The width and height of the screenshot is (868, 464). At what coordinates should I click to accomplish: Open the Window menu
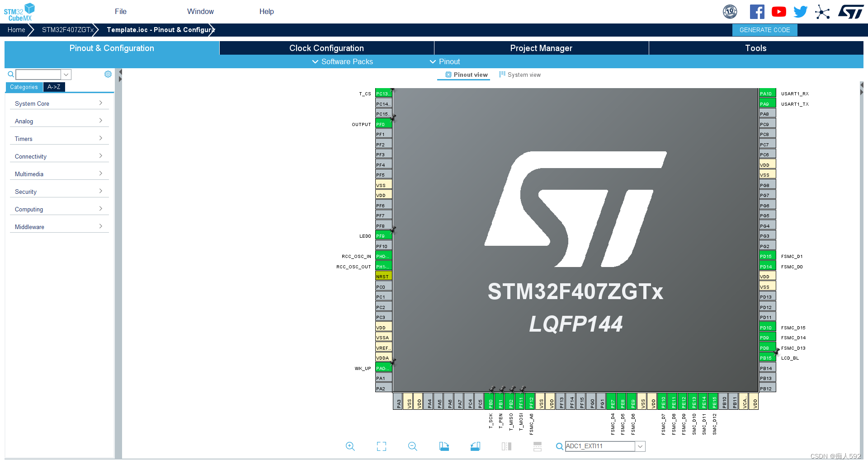(200, 11)
